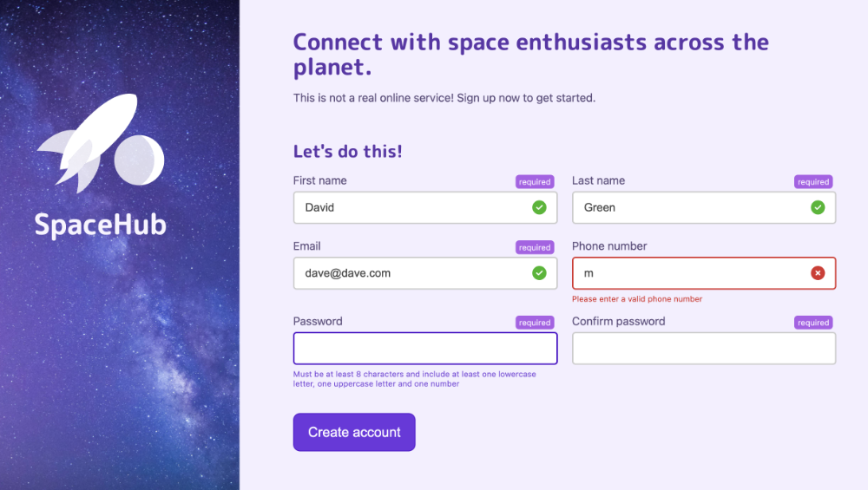The width and height of the screenshot is (868, 490).
Task: Click the empty Password field
Action: 425,349
